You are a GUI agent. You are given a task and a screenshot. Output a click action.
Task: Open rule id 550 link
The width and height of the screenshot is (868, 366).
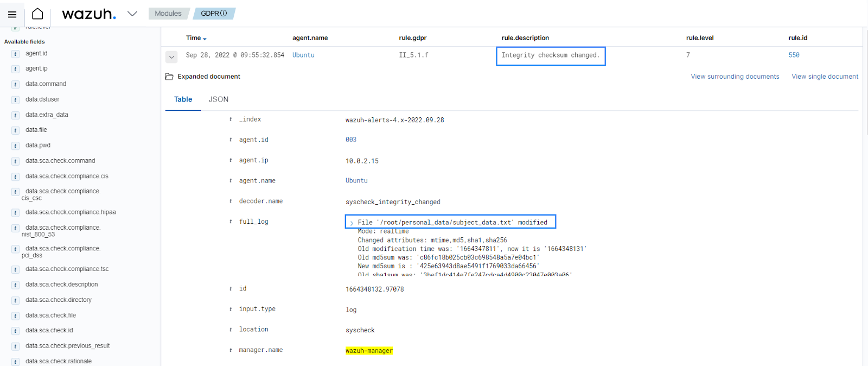[x=794, y=55]
